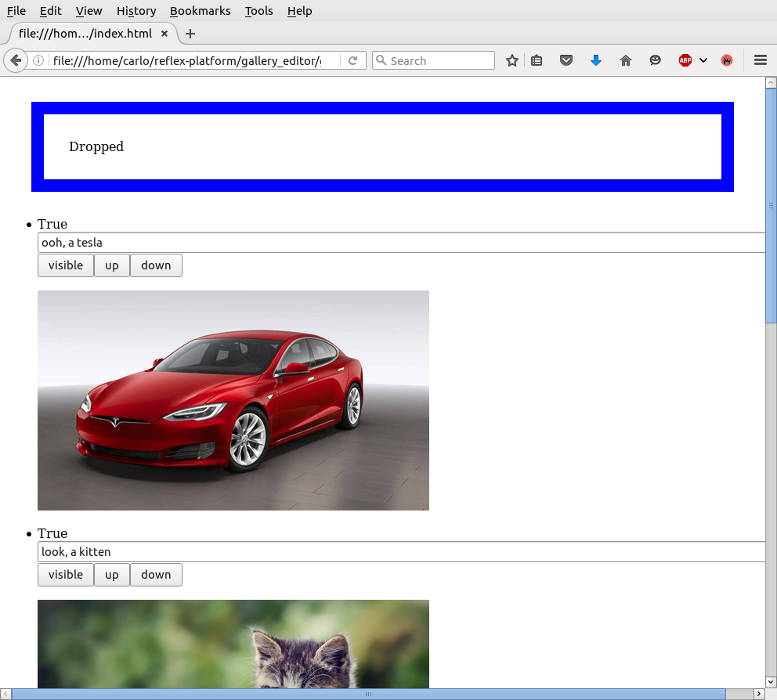777x700 pixels.
Task: Open the File menu
Action: 16,11
